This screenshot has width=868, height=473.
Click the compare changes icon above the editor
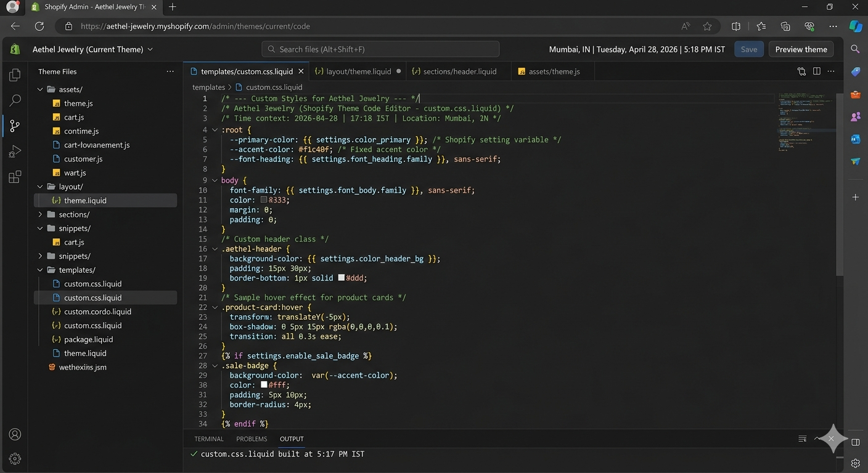click(x=801, y=71)
